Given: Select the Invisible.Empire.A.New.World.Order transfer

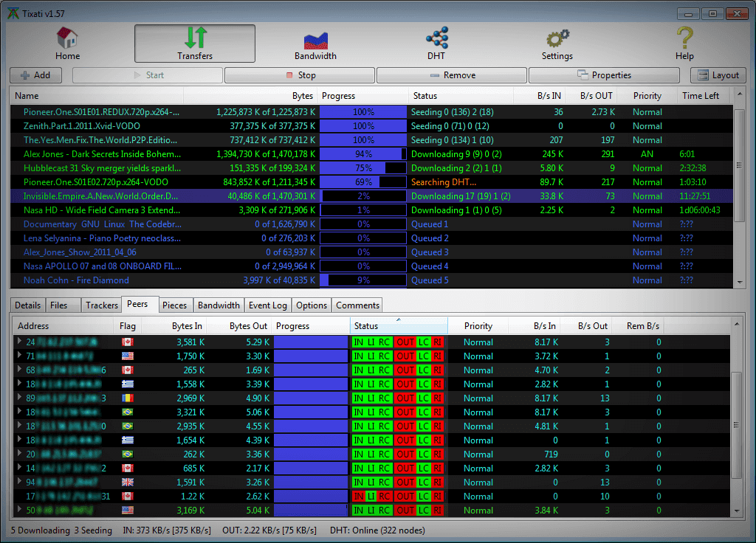Looking at the screenshot, I should point(371,196).
